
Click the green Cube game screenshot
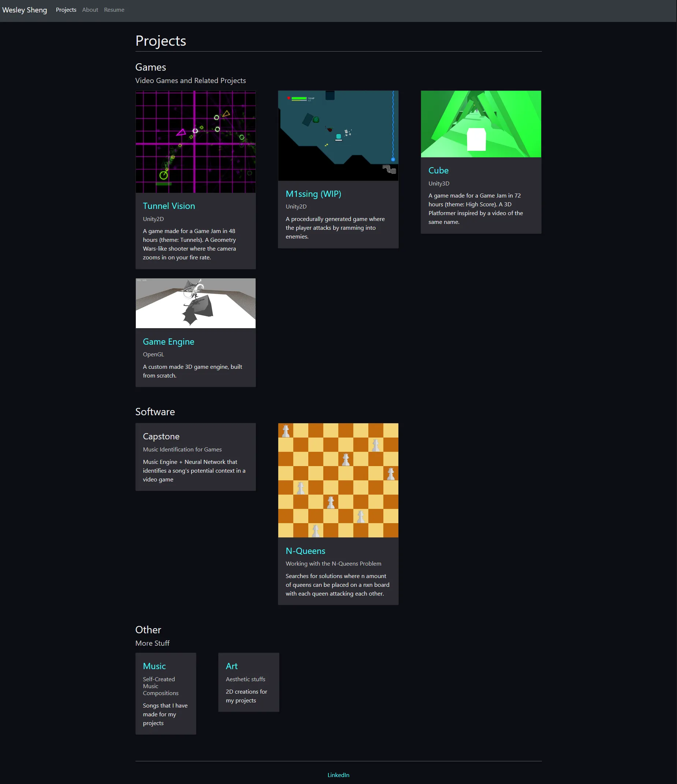(x=480, y=124)
